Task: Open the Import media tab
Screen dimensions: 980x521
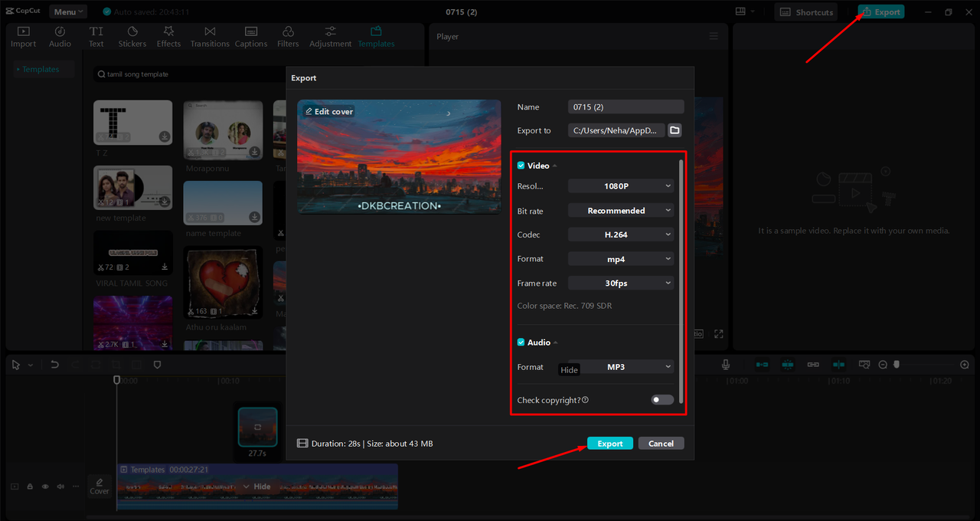Action: [23, 37]
